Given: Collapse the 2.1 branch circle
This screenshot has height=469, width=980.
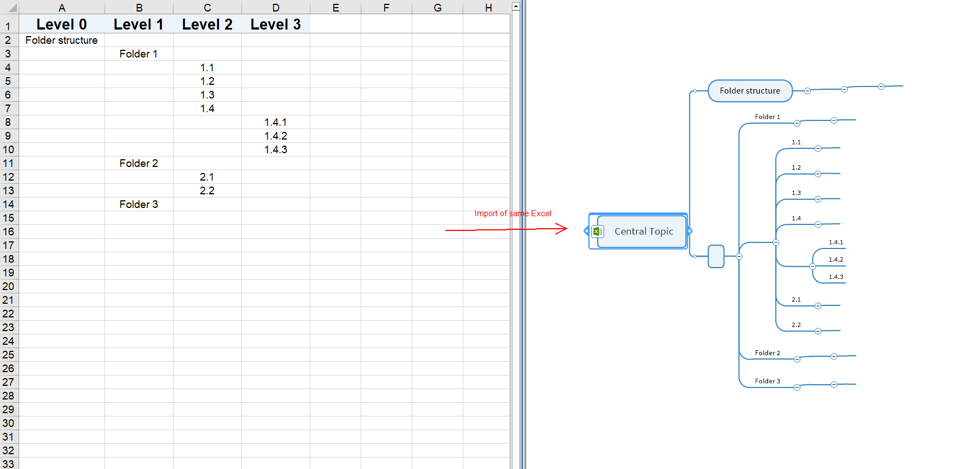Looking at the screenshot, I should coord(818,306).
